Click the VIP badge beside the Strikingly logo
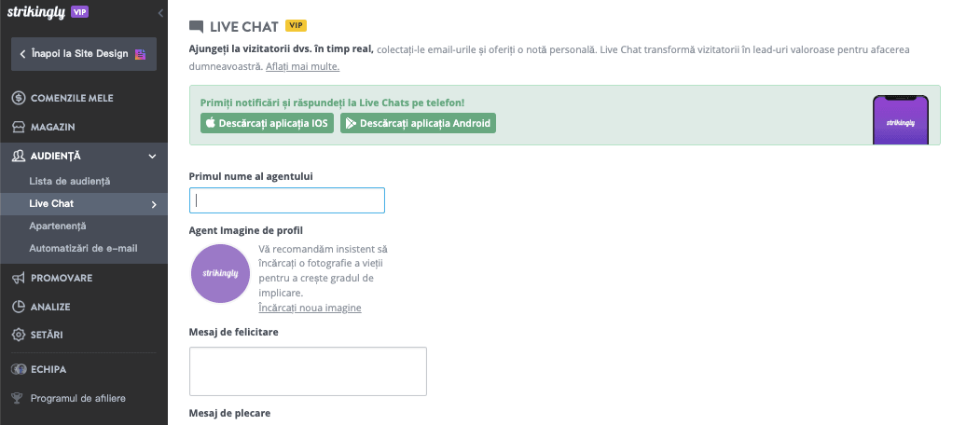This screenshot has width=980, height=425. [x=79, y=12]
